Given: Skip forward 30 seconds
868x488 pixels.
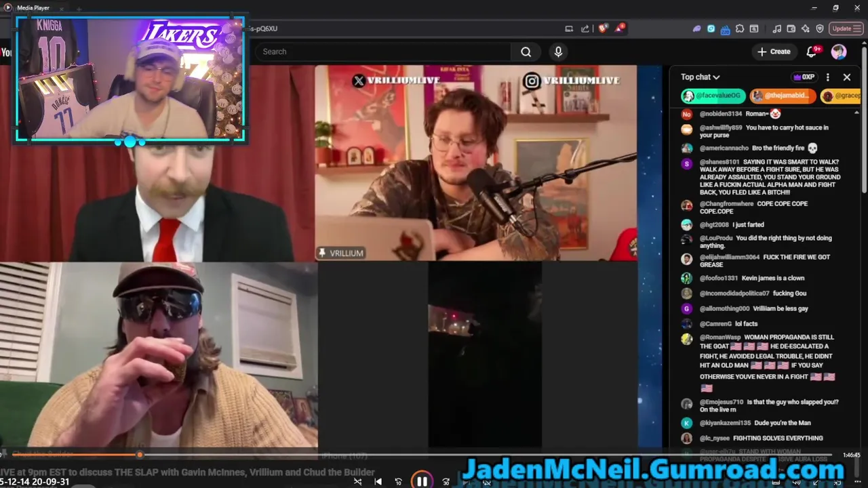Looking at the screenshot, I should [x=446, y=482].
